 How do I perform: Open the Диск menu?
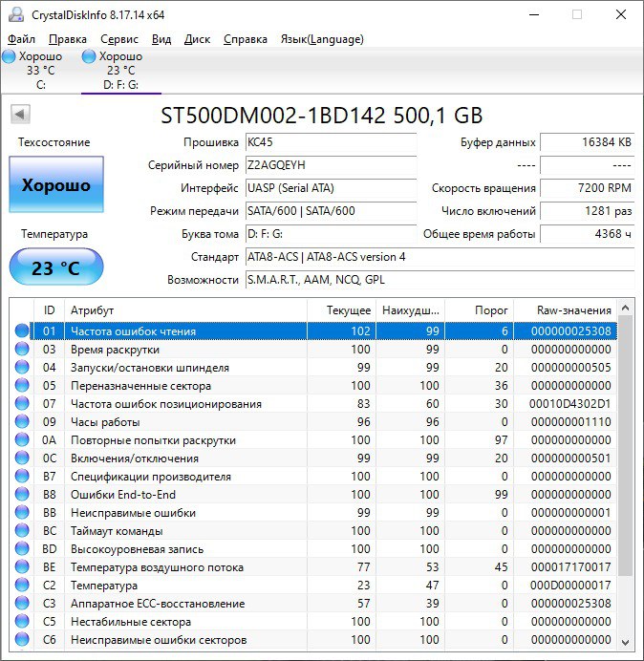click(x=197, y=39)
